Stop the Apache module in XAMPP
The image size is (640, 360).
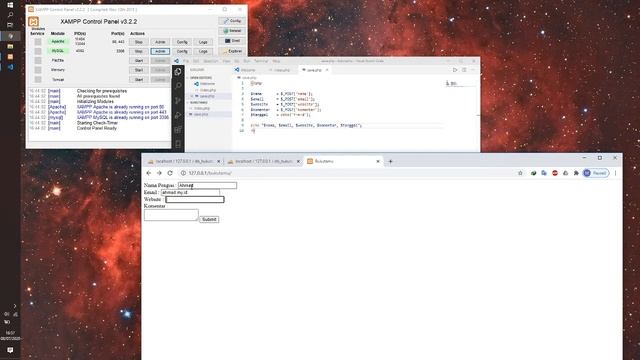(x=139, y=42)
